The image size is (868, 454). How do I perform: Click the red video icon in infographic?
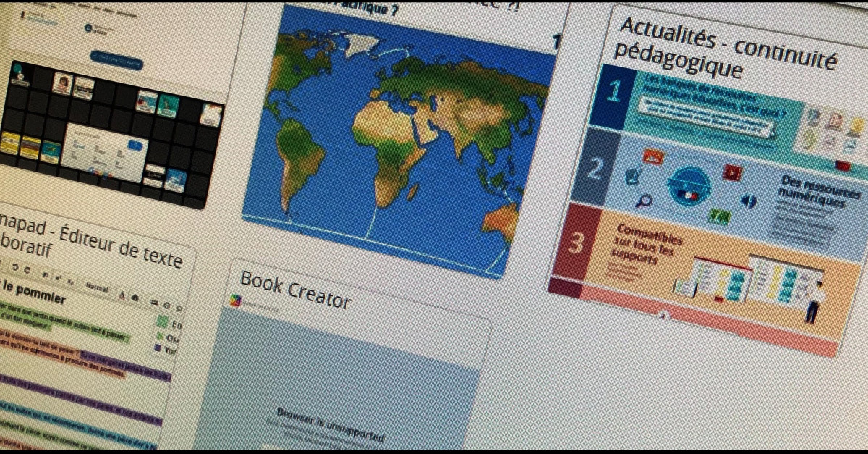click(732, 173)
